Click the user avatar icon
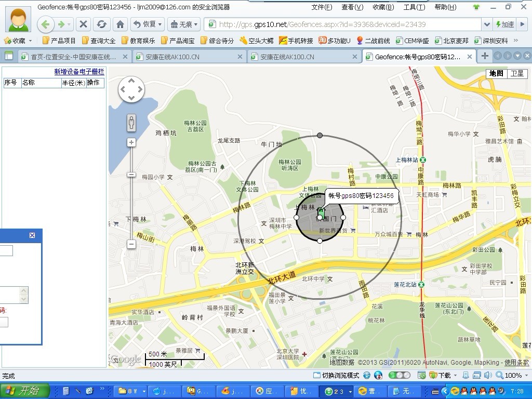Screen dimensions: 532x399 [18, 19]
